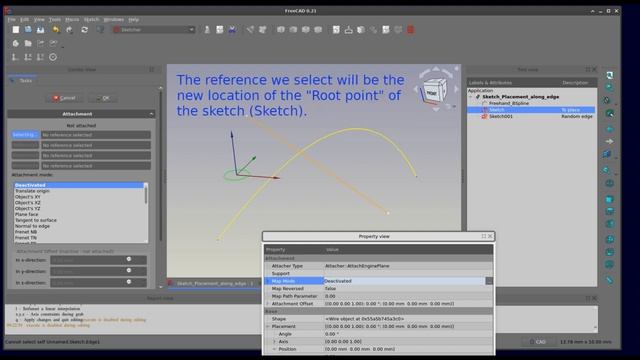Open the CAD navigation style selector
The height and width of the screenshot is (360, 640).
point(539,342)
